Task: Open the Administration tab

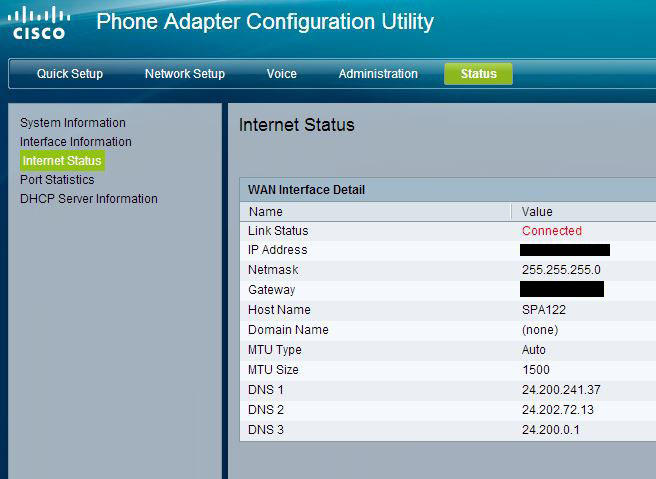Action: pos(378,74)
